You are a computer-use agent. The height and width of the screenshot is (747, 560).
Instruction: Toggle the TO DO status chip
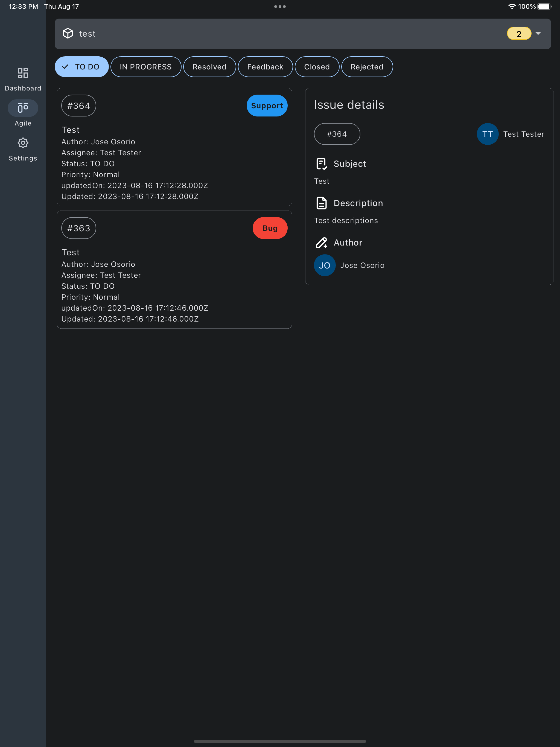(x=82, y=67)
